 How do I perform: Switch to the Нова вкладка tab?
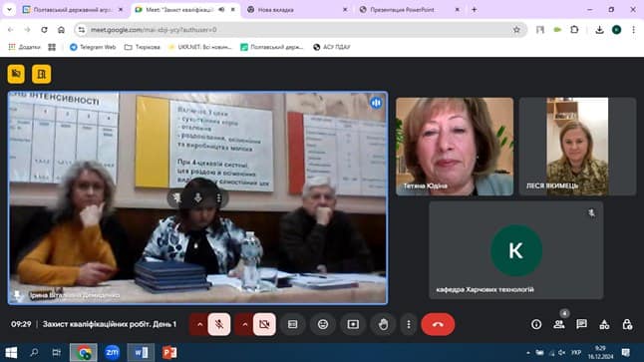pos(275,9)
